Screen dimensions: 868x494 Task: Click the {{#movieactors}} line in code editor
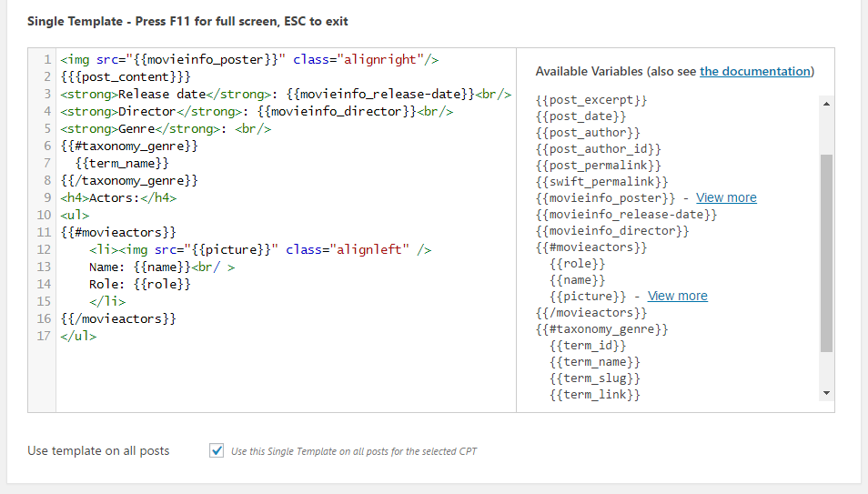(x=118, y=232)
